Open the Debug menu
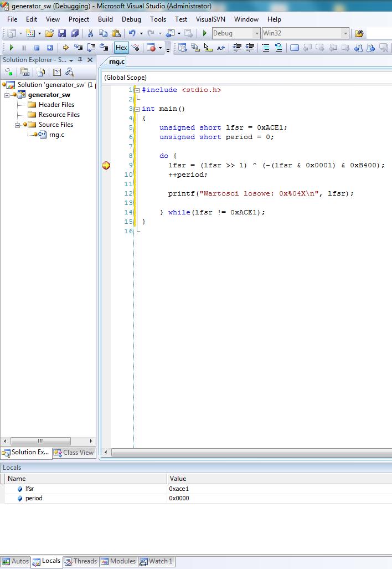The height and width of the screenshot is (569, 392). coord(131,19)
